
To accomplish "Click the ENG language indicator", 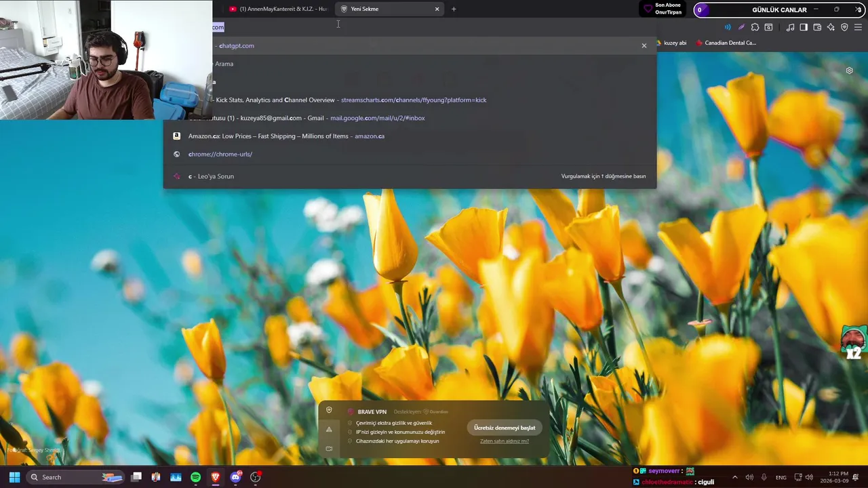I will point(781,477).
